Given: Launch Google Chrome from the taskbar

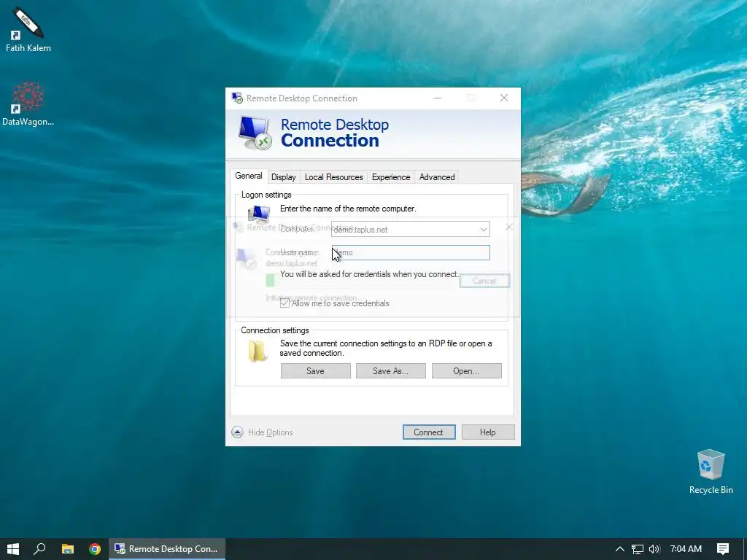Looking at the screenshot, I should (95, 548).
